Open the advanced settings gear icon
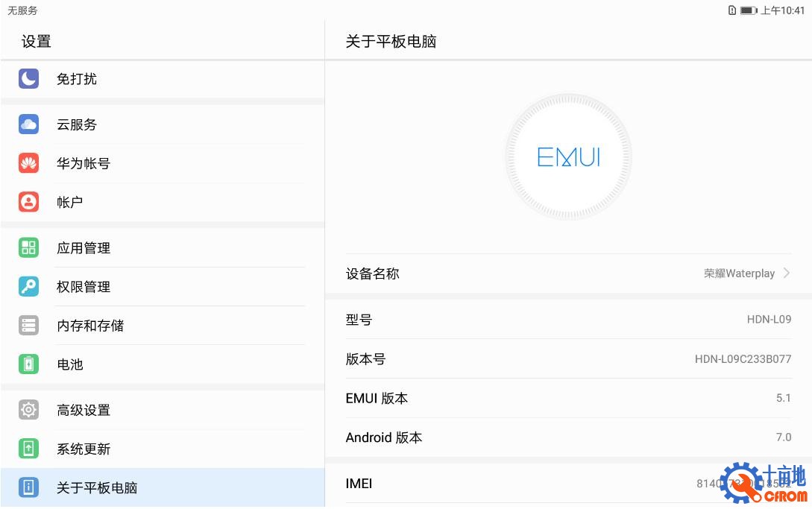 click(x=28, y=410)
